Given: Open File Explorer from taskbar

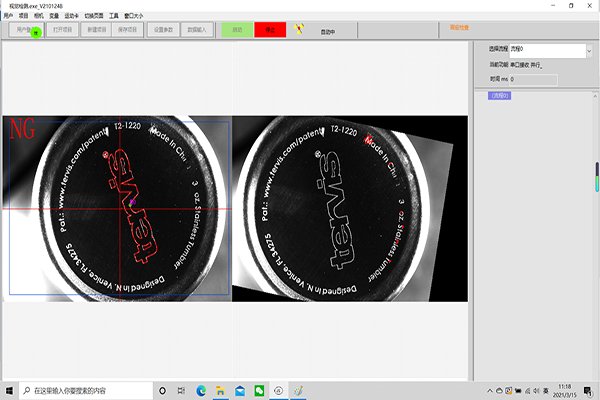Looking at the screenshot, I should [220, 390].
